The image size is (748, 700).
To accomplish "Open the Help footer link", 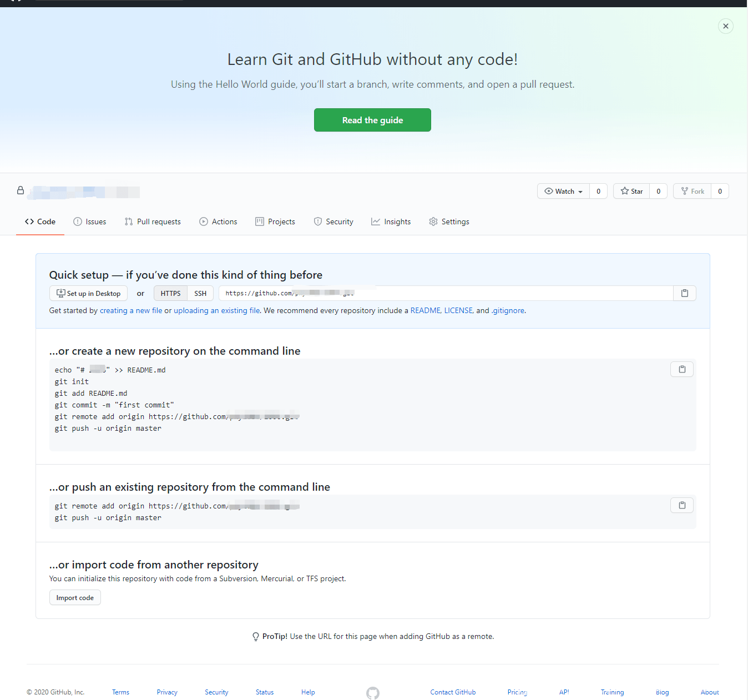I will [x=308, y=692].
